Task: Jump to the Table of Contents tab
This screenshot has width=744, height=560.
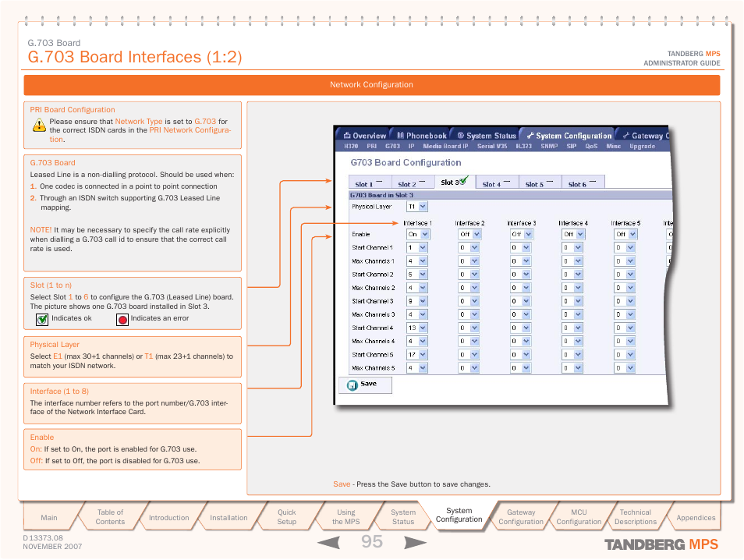Action: click(110, 517)
